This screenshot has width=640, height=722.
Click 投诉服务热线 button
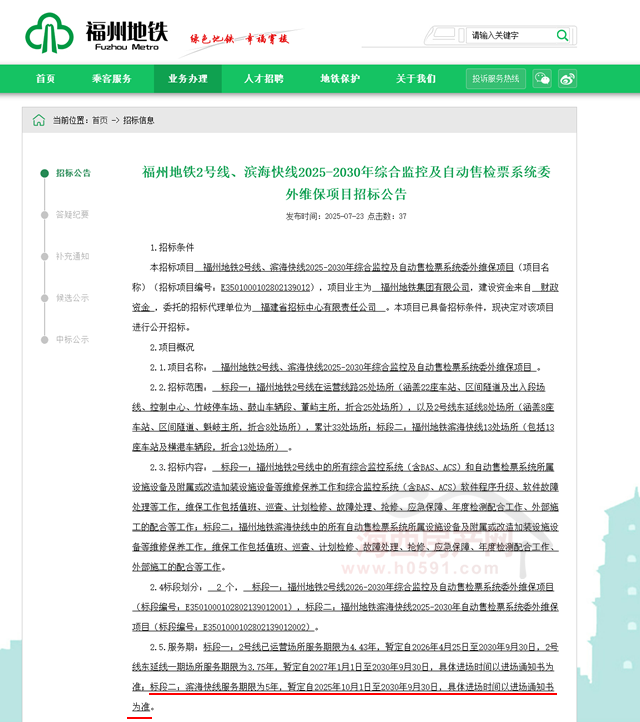point(496,79)
